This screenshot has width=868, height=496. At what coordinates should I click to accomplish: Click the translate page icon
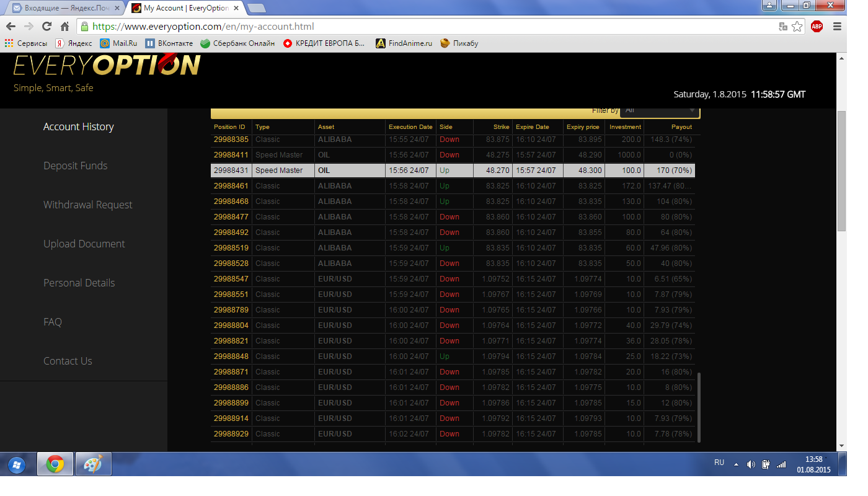click(783, 27)
